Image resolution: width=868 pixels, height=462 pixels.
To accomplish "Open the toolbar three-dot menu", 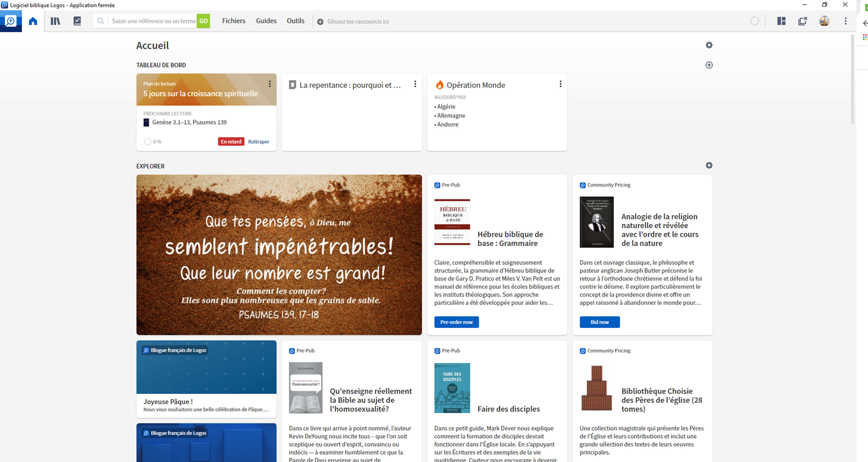I will point(845,21).
